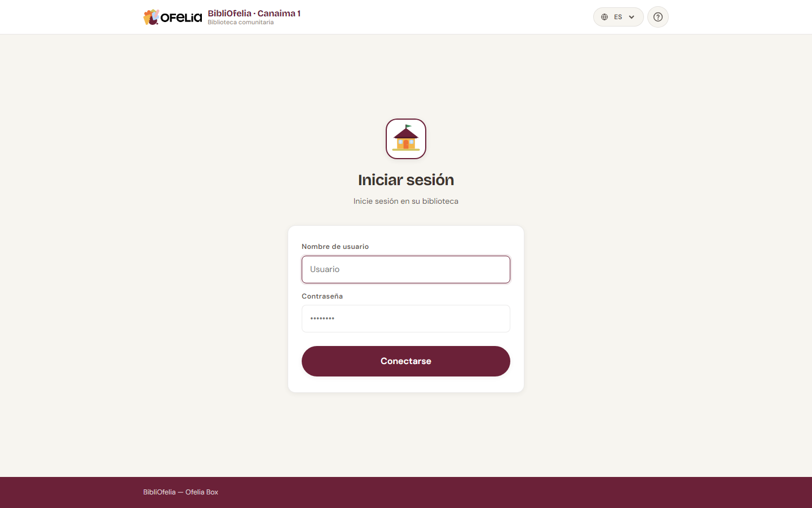This screenshot has height=508, width=812.
Task: Click the Iniciar sesión heading
Action: (406, 179)
